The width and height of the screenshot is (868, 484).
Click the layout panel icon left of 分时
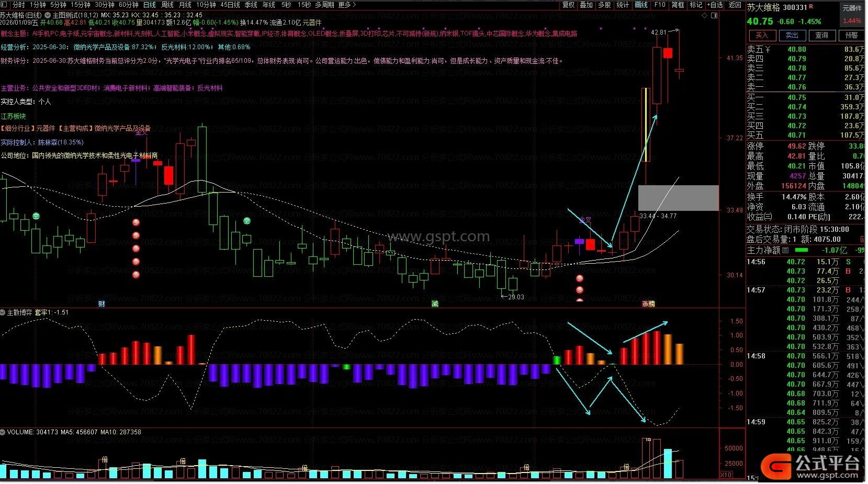[x=4, y=5]
